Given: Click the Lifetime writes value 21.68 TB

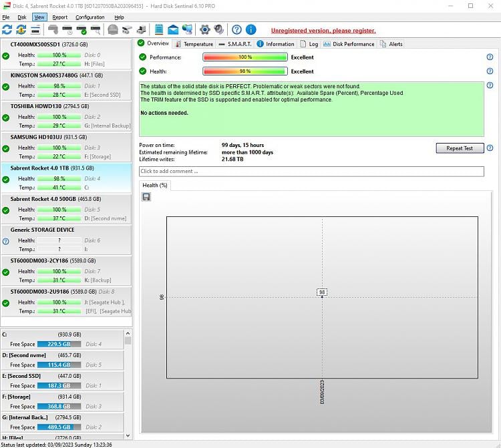Looking at the screenshot, I should (x=232, y=159).
